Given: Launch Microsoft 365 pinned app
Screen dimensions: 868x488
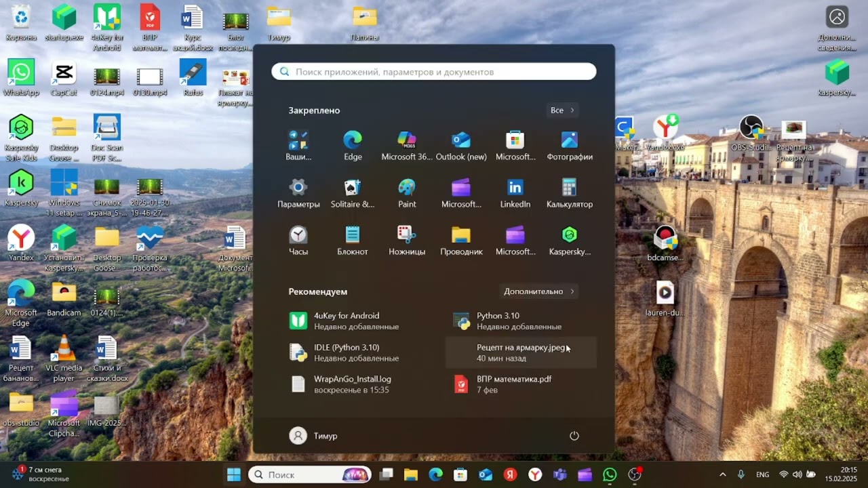Looking at the screenshot, I should [x=407, y=145].
